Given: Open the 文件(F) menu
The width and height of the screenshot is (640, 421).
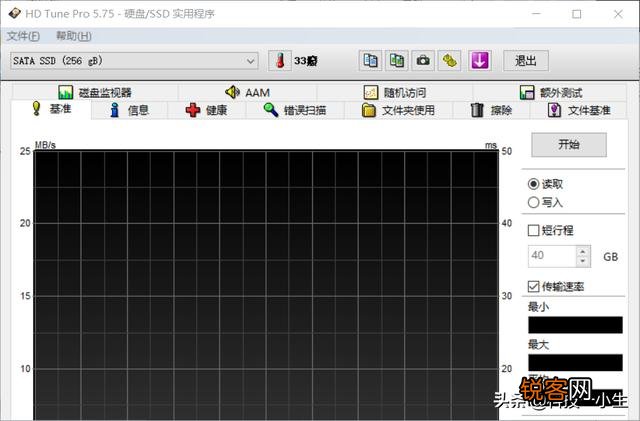Looking at the screenshot, I should point(23,36).
